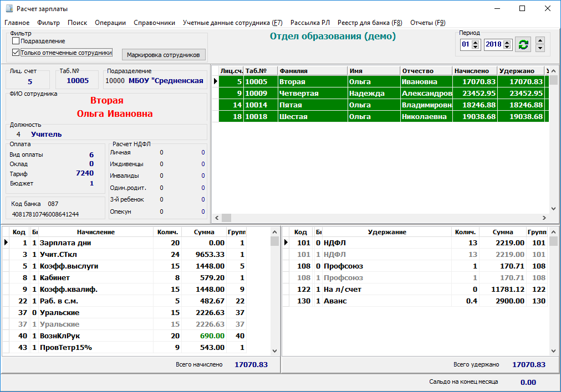Viewport: 561px width, 392px height.
Task: Enable the Подразделение filter checkbox
Action: click(x=16, y=41)
